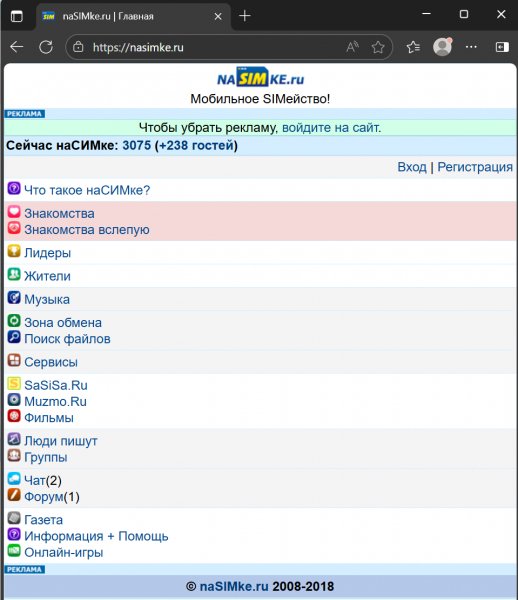The height and width of the screenshot is (600, 518).
Task: Open the Музыка section
Action: click(47, 299)
